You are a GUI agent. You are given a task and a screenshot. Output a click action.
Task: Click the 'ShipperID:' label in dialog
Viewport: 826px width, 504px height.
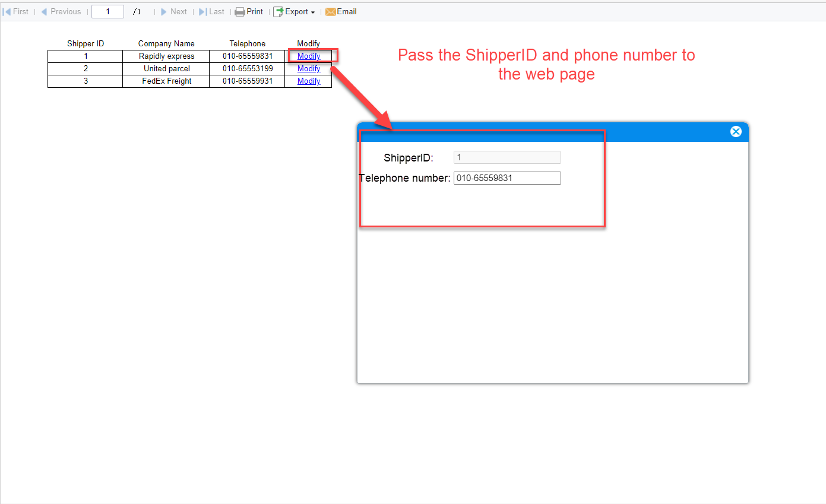pos(409,158)
